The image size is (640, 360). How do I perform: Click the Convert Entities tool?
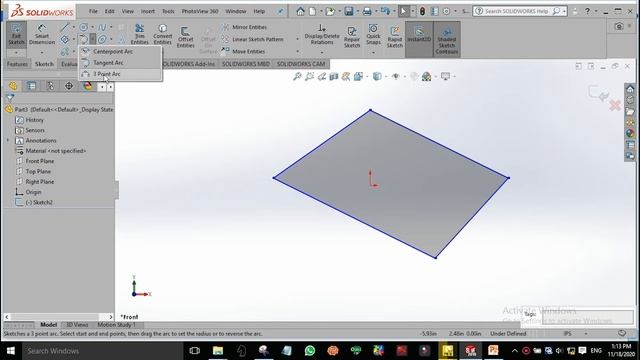162,34
